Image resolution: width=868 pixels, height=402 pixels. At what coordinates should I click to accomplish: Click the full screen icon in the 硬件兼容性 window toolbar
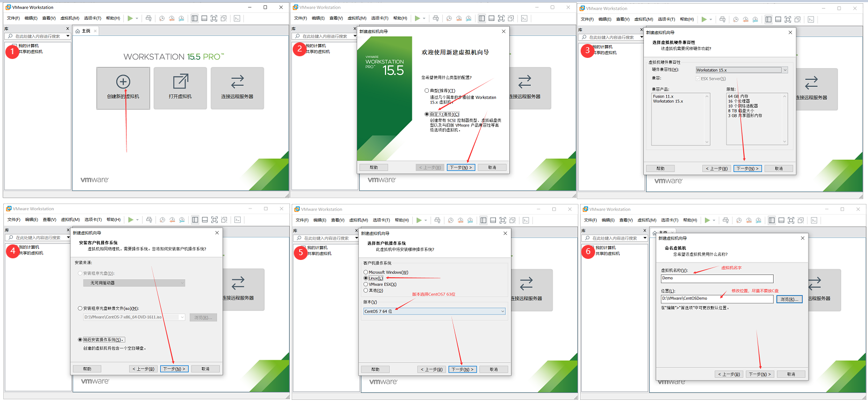(788, 19)
